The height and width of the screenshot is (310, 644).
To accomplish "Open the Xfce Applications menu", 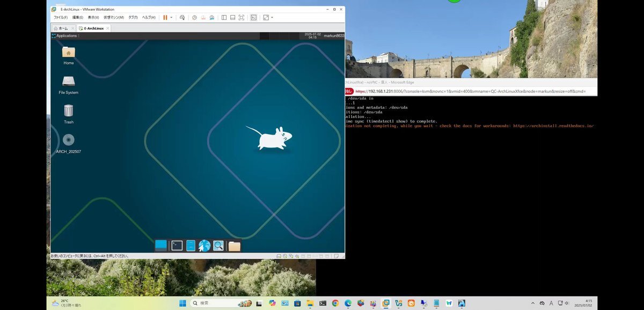I will click(65, 36).
